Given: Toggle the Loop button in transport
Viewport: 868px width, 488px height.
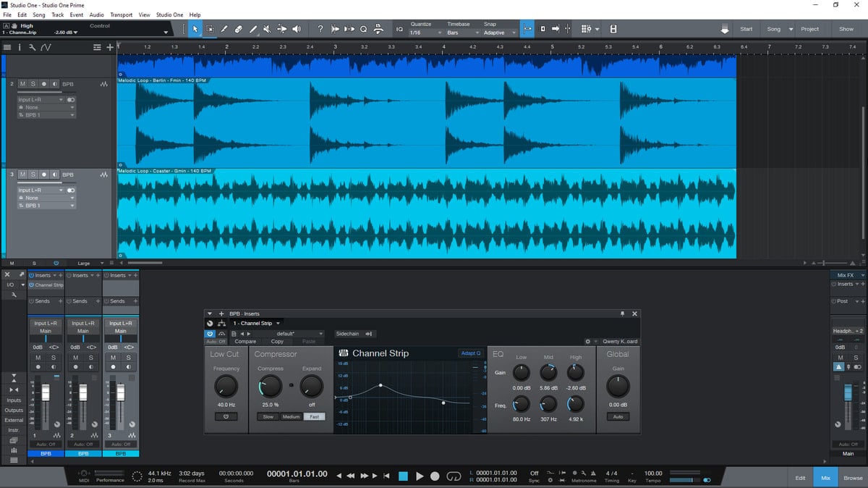Looking at the screenshot, I should click(x=454, y=476).
